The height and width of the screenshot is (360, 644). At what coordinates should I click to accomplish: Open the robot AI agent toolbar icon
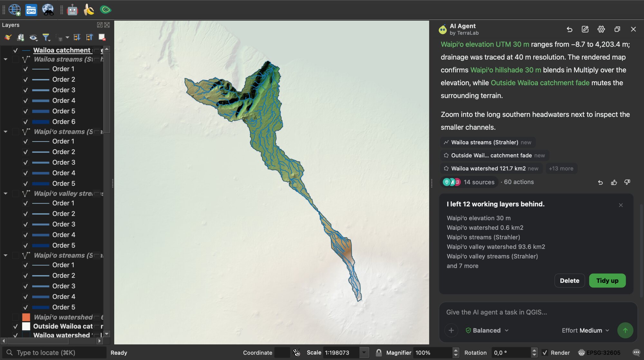72,10
